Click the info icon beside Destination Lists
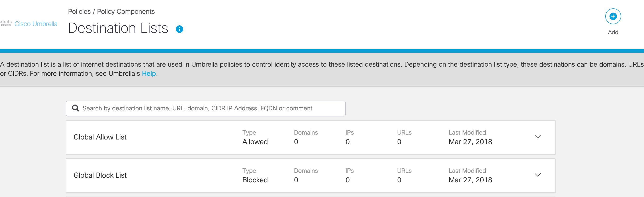644x197 pixels. (179, 29)
